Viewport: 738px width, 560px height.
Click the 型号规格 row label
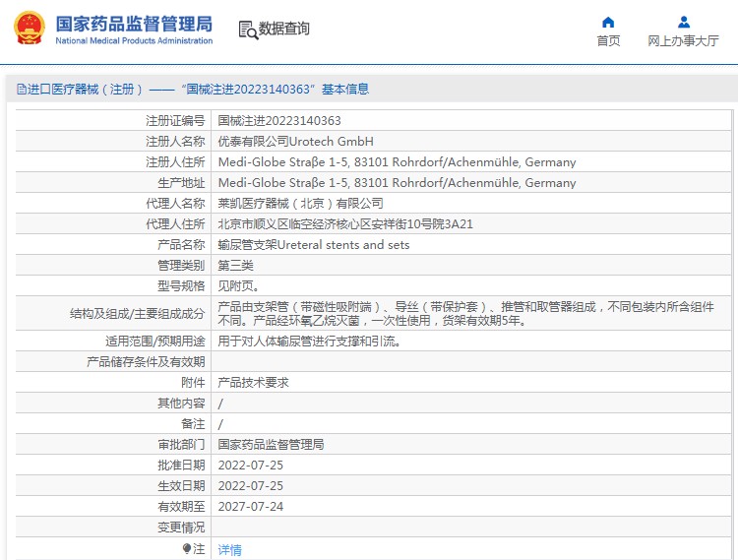(x=181, y=286)
